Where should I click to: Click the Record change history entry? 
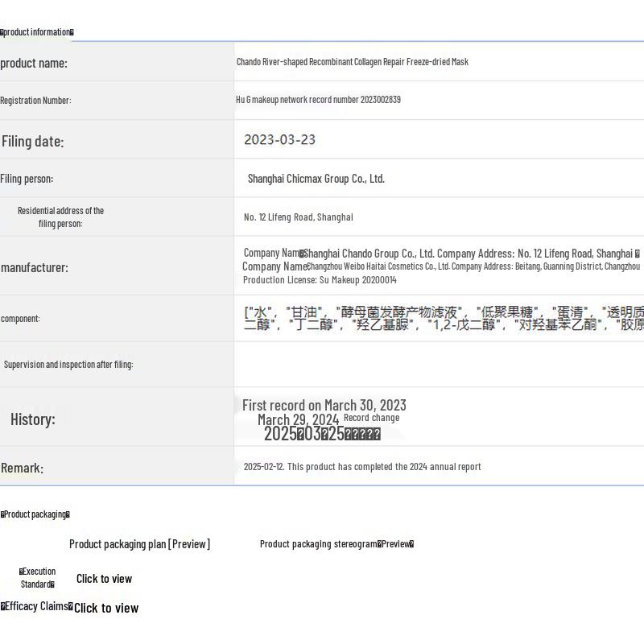click(x=371, y=418)
